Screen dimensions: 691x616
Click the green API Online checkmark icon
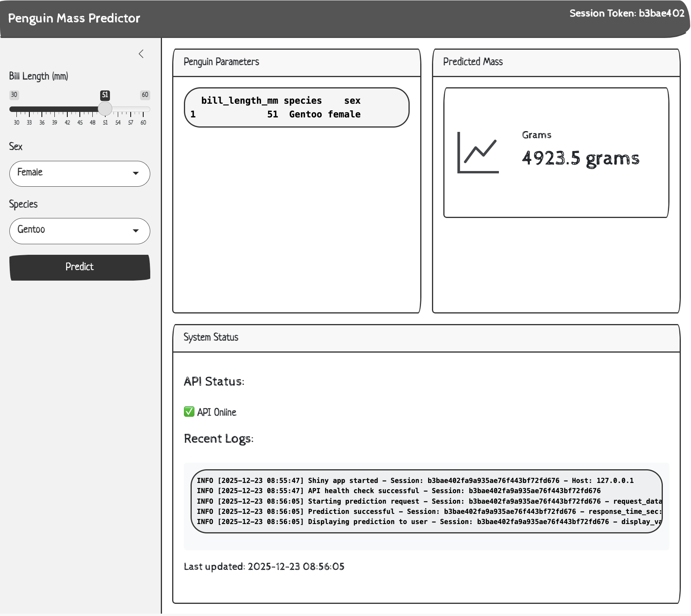[x=189, y=412]
